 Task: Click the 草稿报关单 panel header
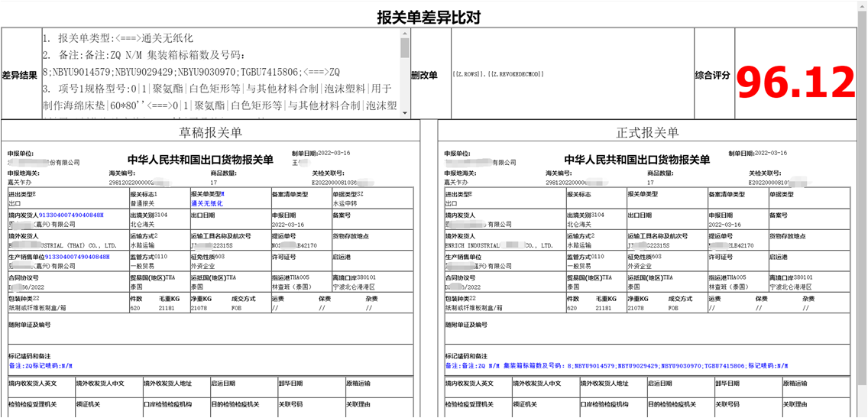[210, 132]
